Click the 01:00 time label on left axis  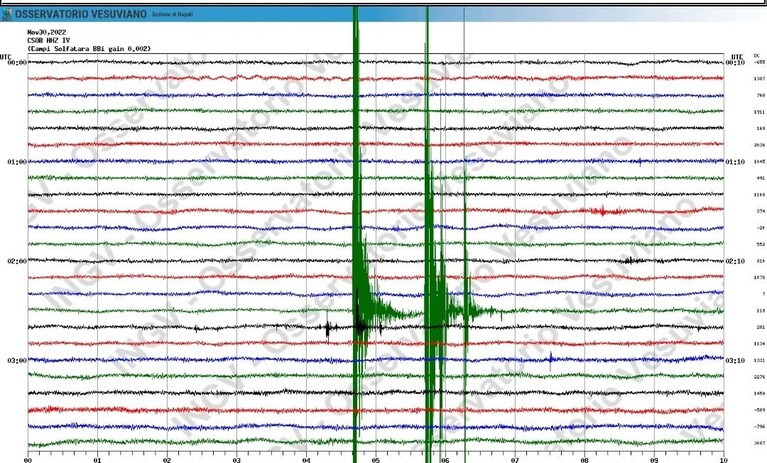pyautogui.click(x=17, y=162)
